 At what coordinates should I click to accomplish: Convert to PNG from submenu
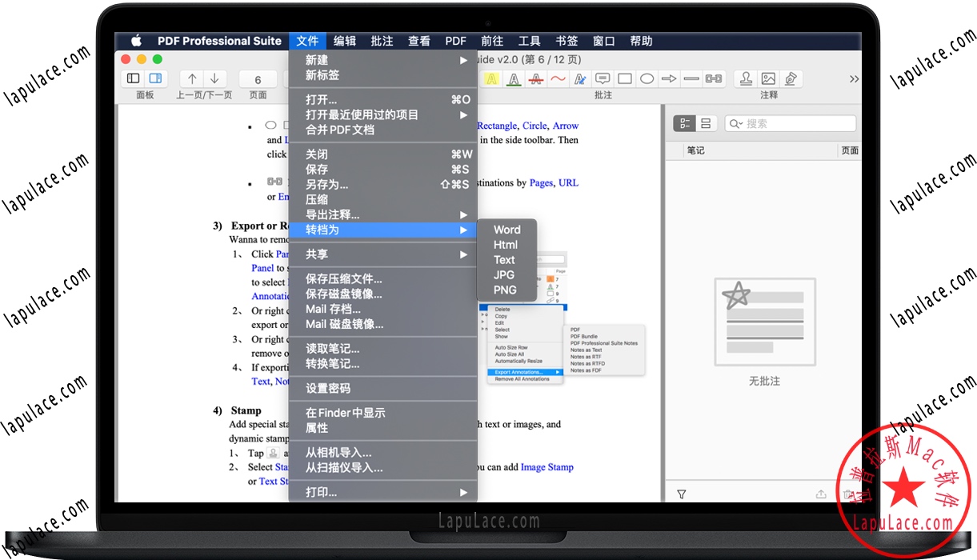tap(507, 290)
